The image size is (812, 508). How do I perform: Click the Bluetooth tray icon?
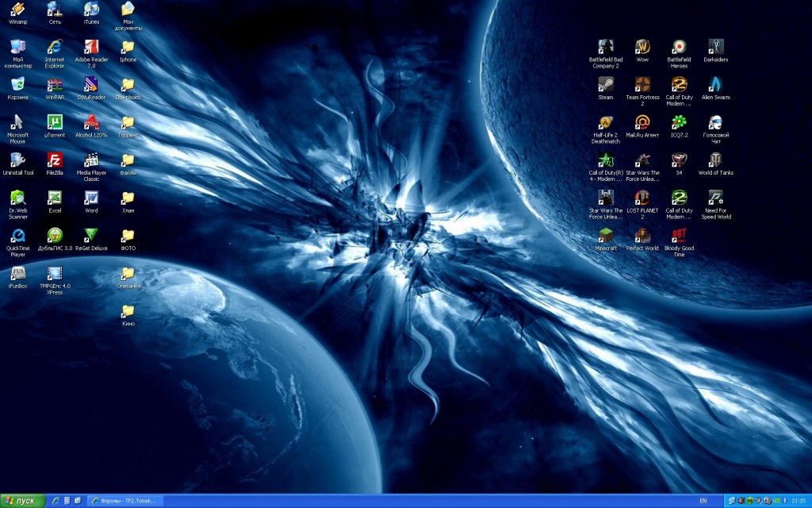[785, 501]
